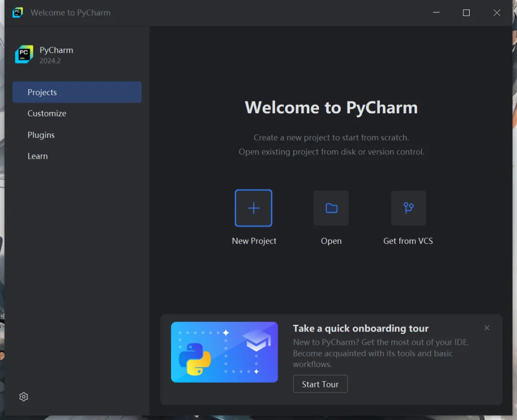Click the Open label under the folder

click(x=331, y=241)
